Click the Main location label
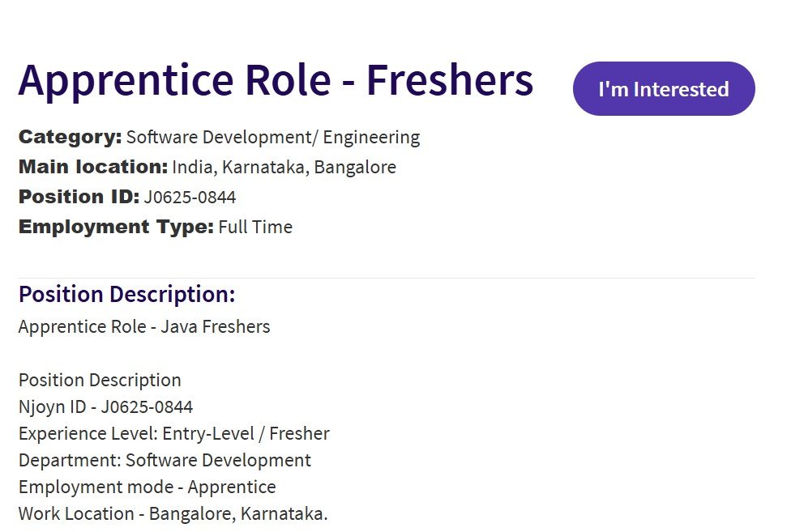This screenshot has width=791, height=532. (93, 167)
